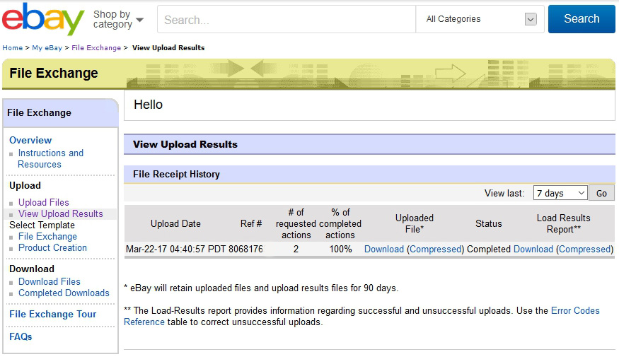This screenshot has width=619, height=364.
Task: Open My eBay breadcrumb link
Action: pos(47,48)
